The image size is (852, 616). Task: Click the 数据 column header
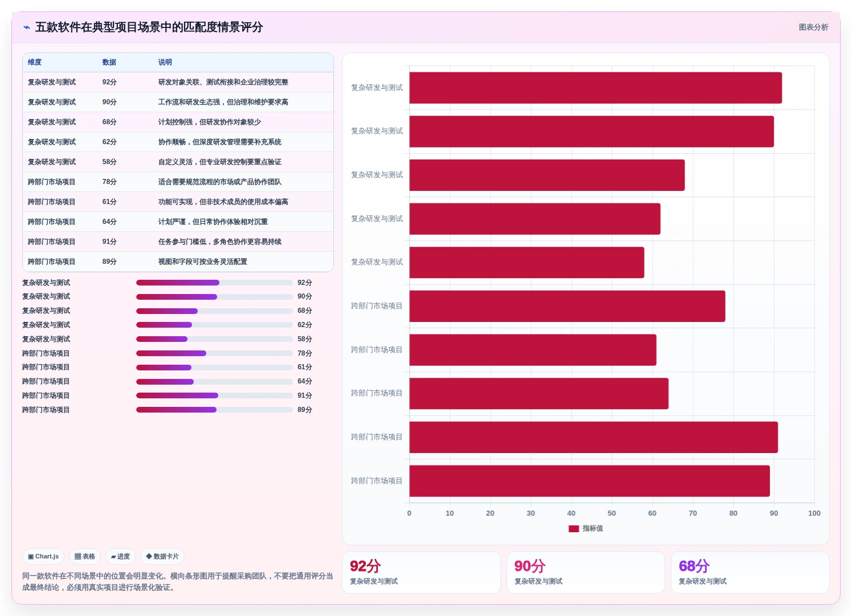109,62
